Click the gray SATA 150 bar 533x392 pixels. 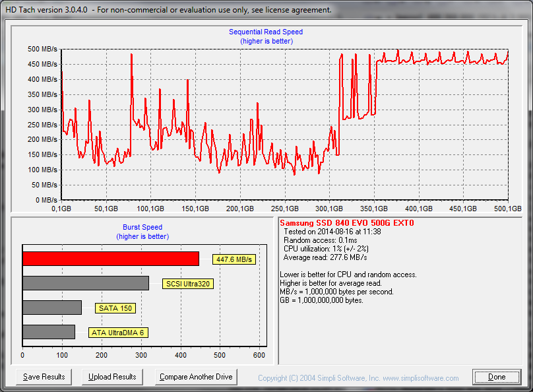click(x=52, y=308)
